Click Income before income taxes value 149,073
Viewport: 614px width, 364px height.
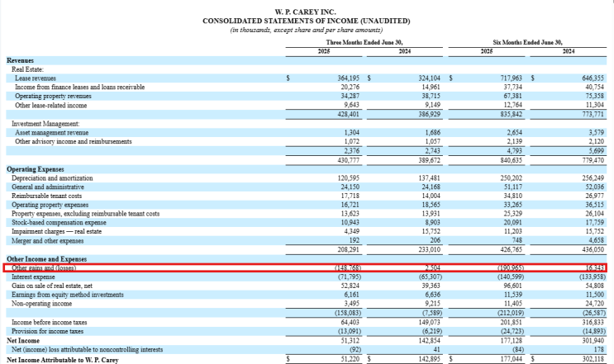(x=429, y=323)
